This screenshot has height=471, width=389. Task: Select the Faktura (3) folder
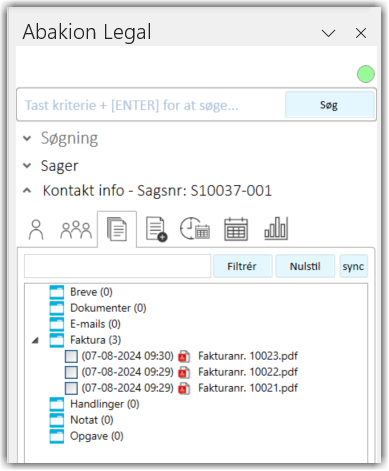tap(96, 340)
